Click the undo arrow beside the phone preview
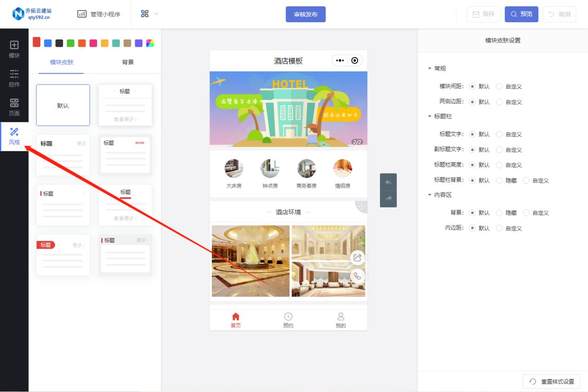The image size is (588, 392). tap(388, 181)
